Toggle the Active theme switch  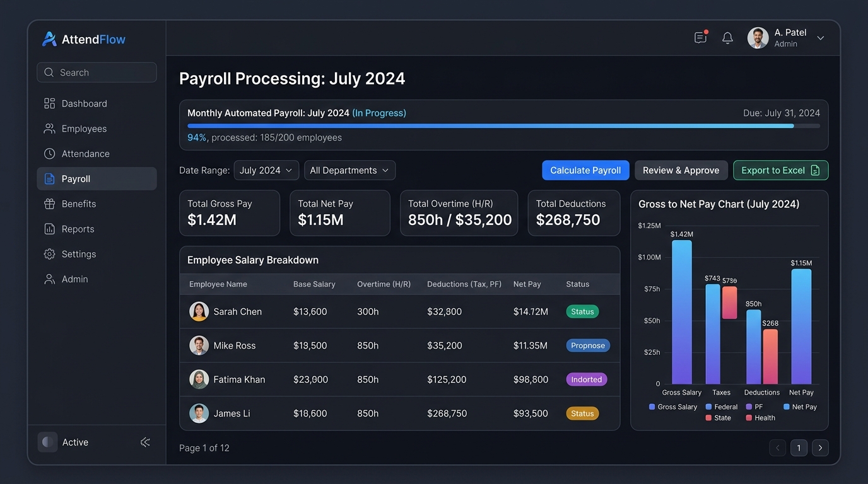(47, 442)
